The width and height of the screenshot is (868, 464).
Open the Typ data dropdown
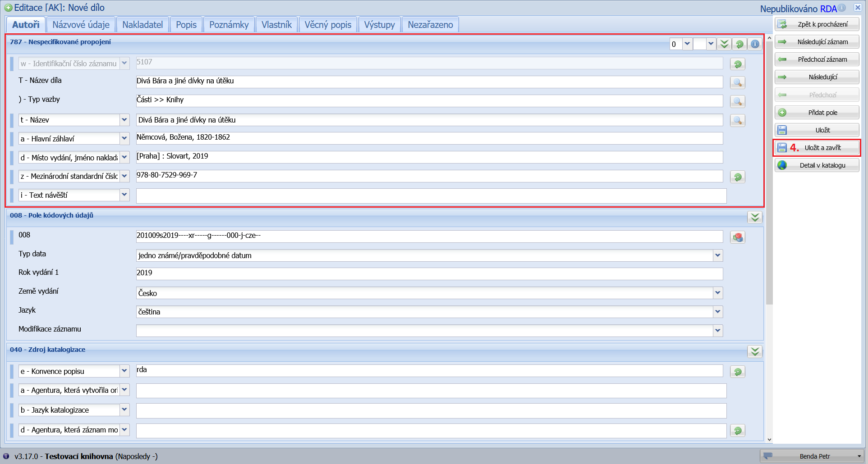pos(718,255)
